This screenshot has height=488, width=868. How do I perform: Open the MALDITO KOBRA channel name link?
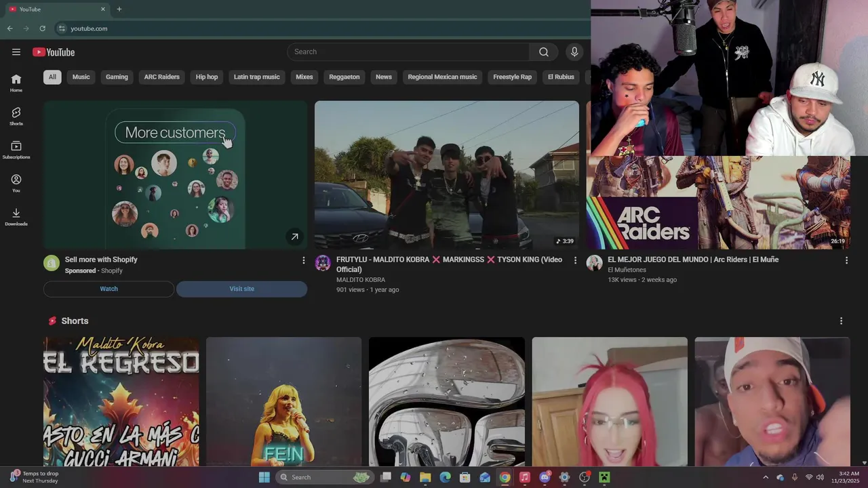[x=361, y=280]
